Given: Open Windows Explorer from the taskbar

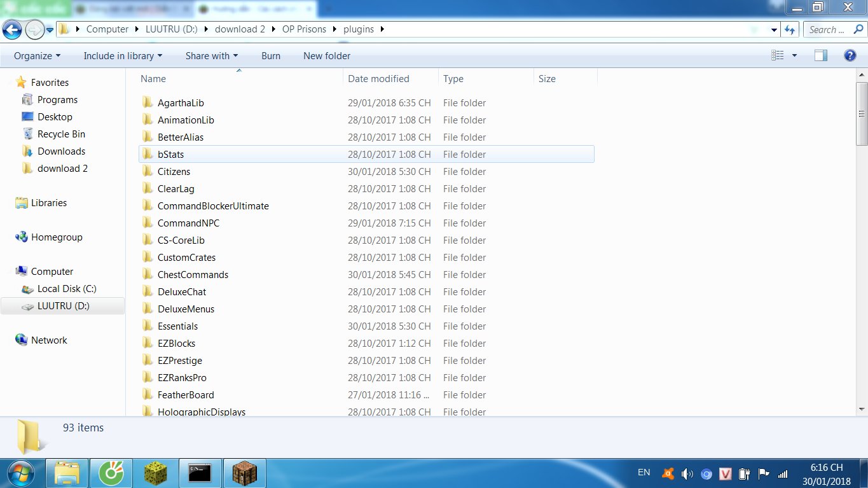Looking at the screenshot, I should click(66, 473).
